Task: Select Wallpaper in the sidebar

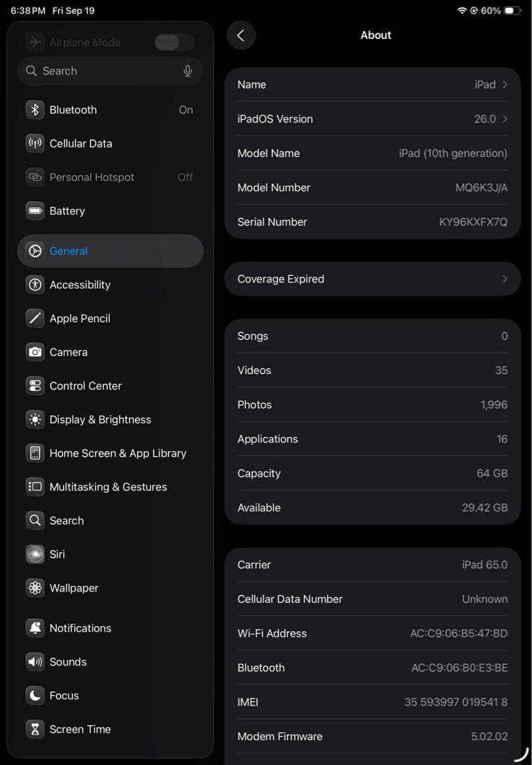Action: point(74,588)
